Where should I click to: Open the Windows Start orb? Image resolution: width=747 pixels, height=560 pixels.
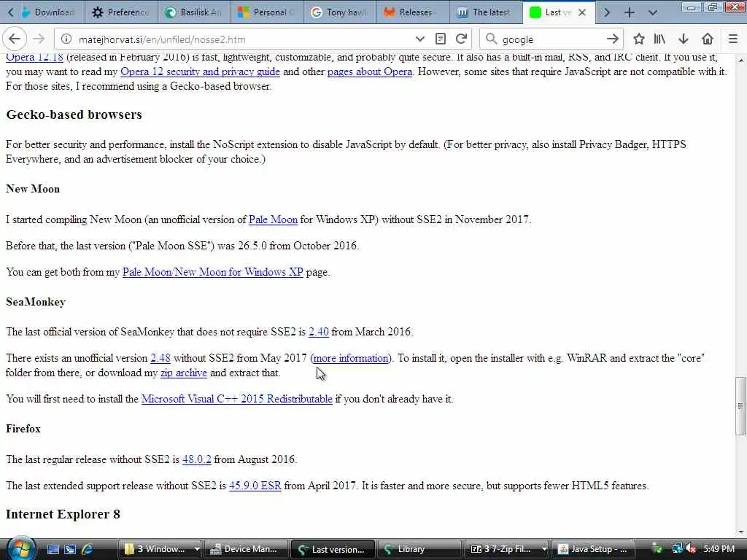[21, 549]
